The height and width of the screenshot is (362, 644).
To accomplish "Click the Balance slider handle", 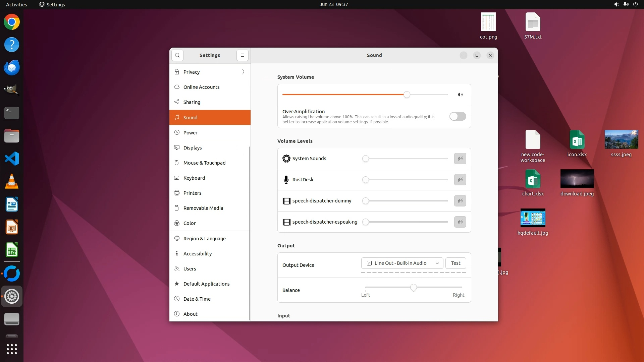I will point(413,288).
